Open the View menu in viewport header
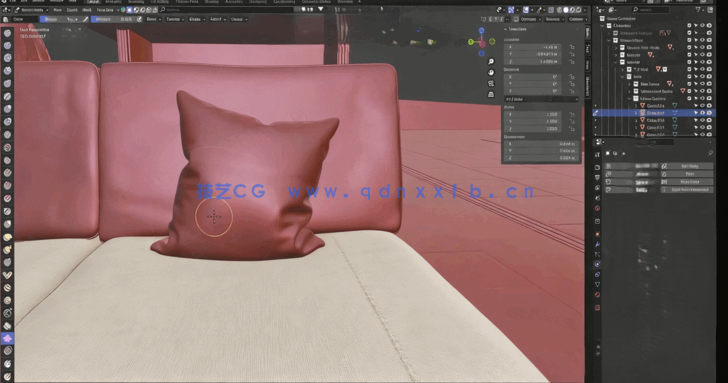The height and width of the screenshot is (383, 728). pyautogui.click(x=57, y=10)
